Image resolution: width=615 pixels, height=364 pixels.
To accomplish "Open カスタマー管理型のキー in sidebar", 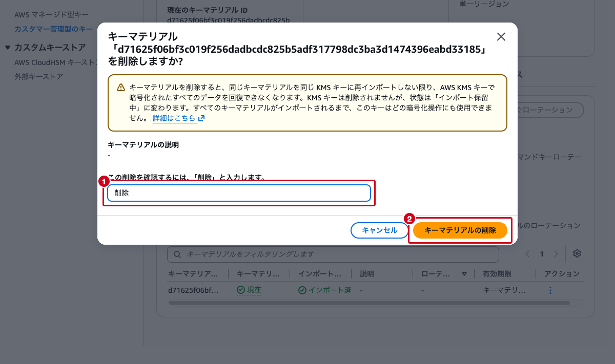I will coord(54,29).
